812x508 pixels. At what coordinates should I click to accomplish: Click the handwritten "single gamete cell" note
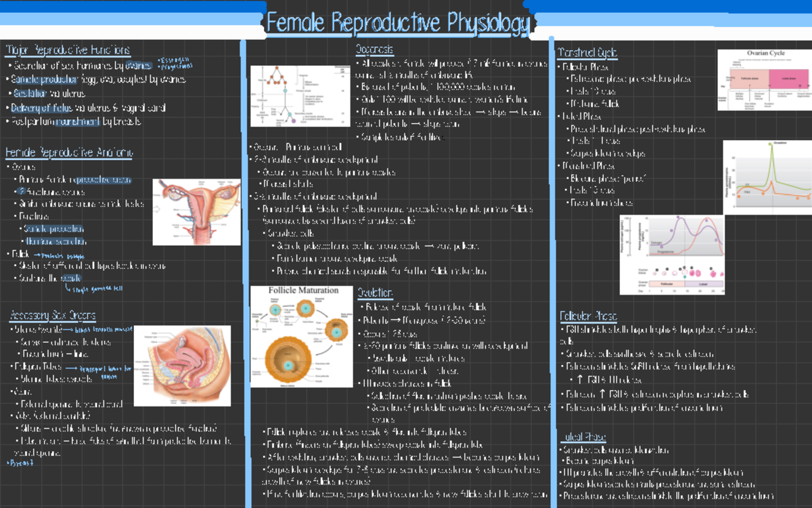[95, 289]
